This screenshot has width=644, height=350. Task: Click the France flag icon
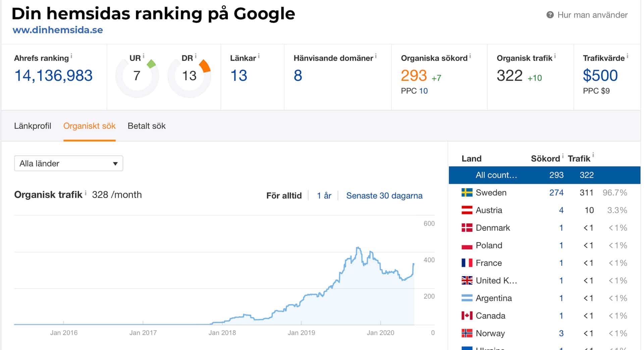pyautogui.click(x=467, y=263)
